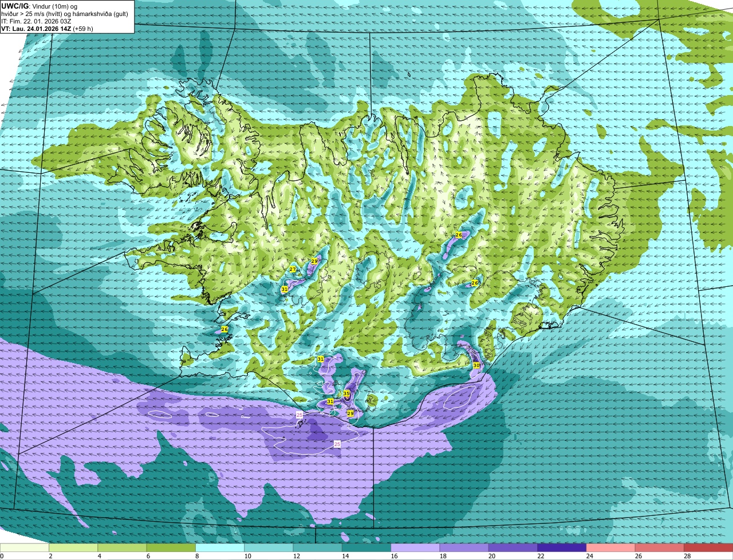
Task: Click the 0–2 m/s cream legend swatch
Action: tap(25, 547)
